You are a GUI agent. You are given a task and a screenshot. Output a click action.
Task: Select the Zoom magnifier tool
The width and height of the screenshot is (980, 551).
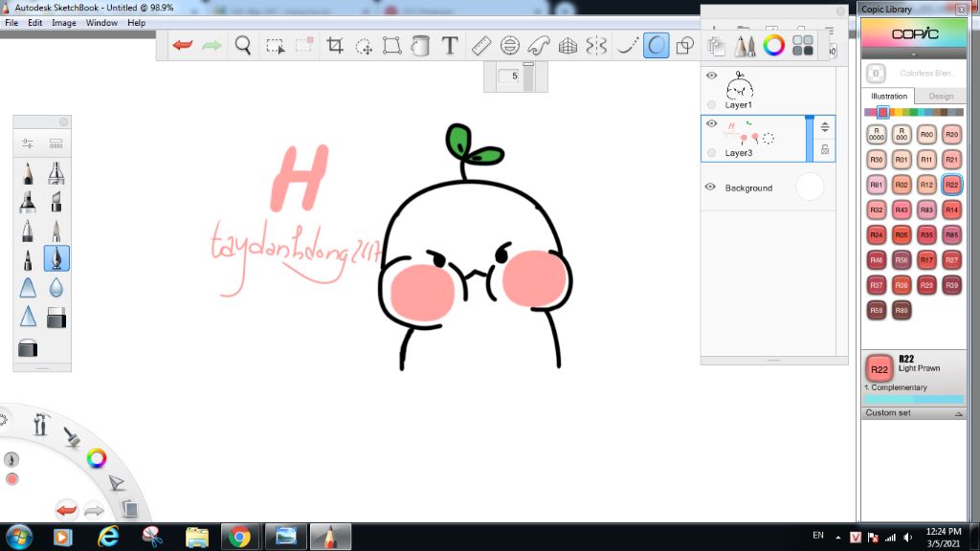click(243, 45)
